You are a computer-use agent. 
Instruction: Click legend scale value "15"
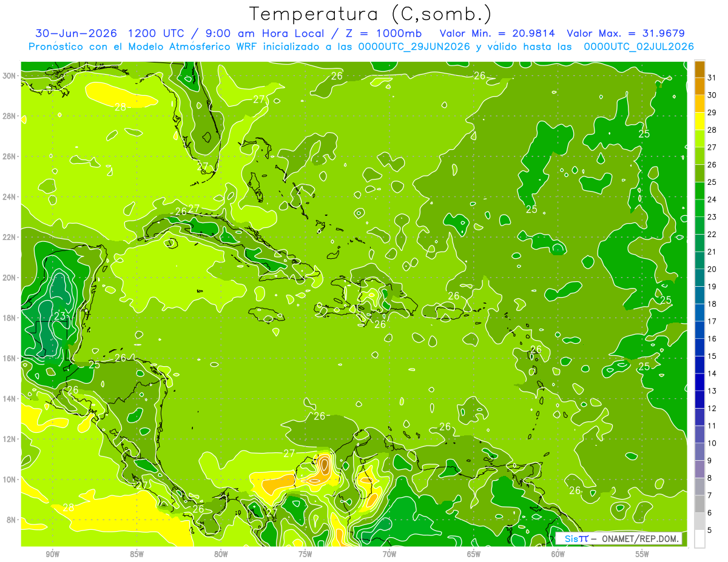click(x=712, y=356)
